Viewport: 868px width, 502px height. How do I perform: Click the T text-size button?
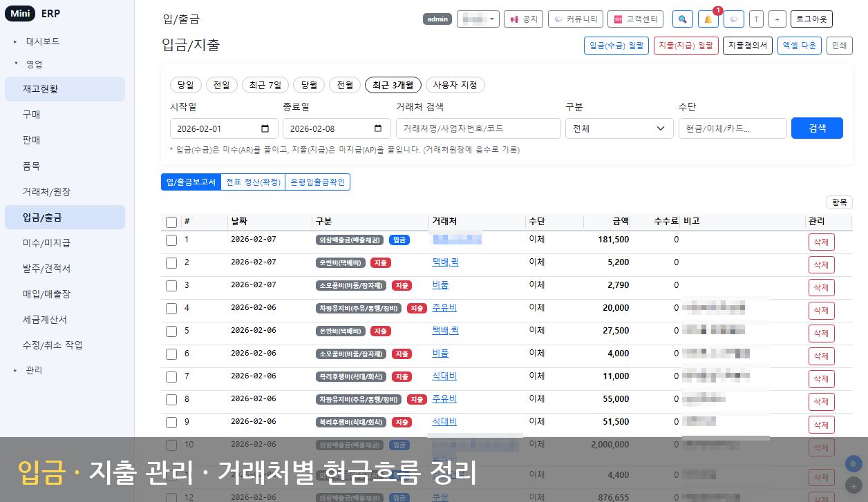click(x=756, y=19)
